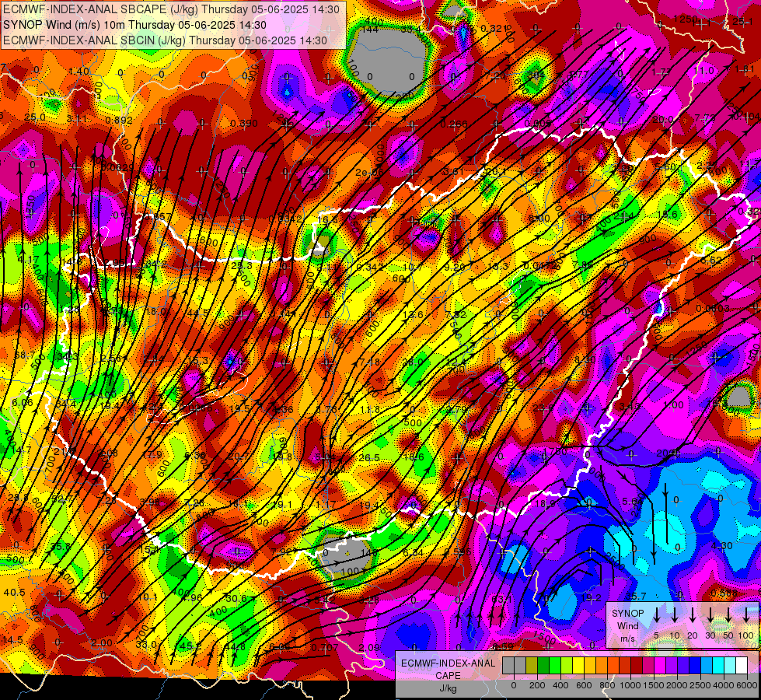Click the 10 m/s wind arrow in legend
The height and width of the screenshot is (700, 761).
pyautogui.click(x=675, y=615)
